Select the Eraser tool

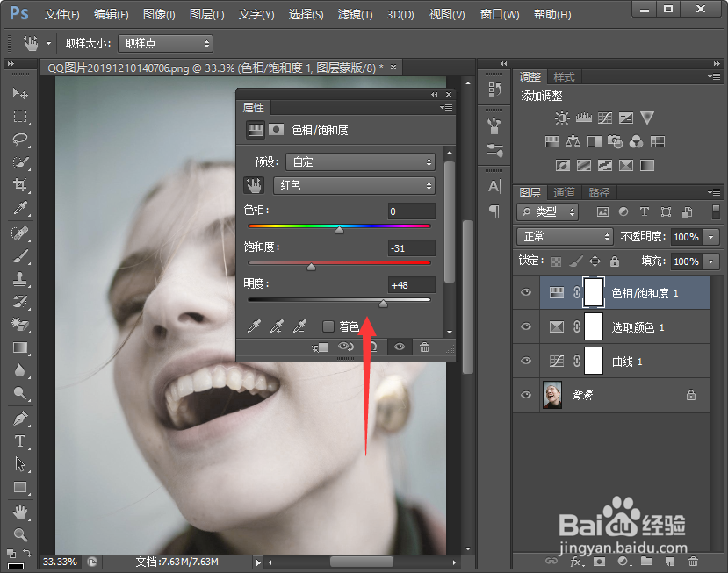20,325
